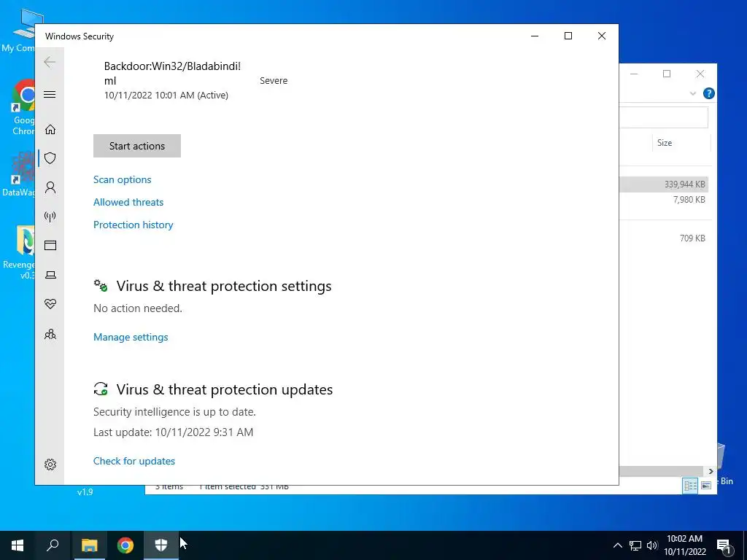Screen dimensions: 747x560
Task: Click the Start actions button
Action: point(137,146)
